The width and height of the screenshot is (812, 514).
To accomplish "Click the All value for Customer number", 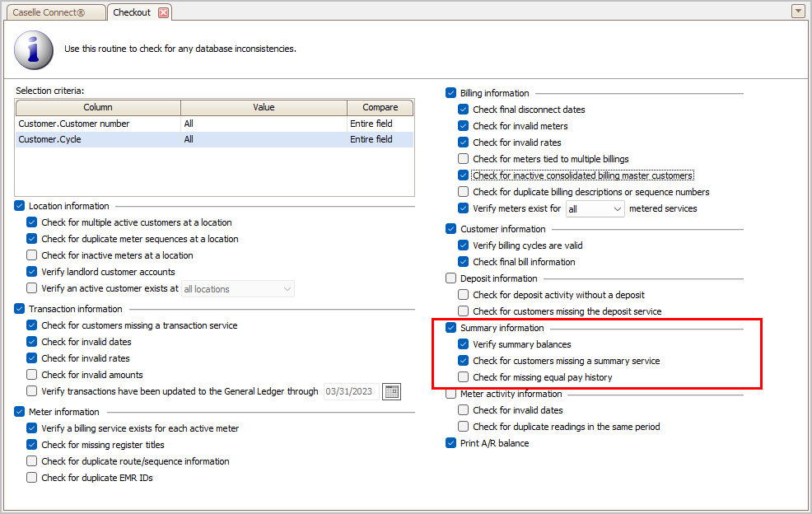I will (189, 124).
